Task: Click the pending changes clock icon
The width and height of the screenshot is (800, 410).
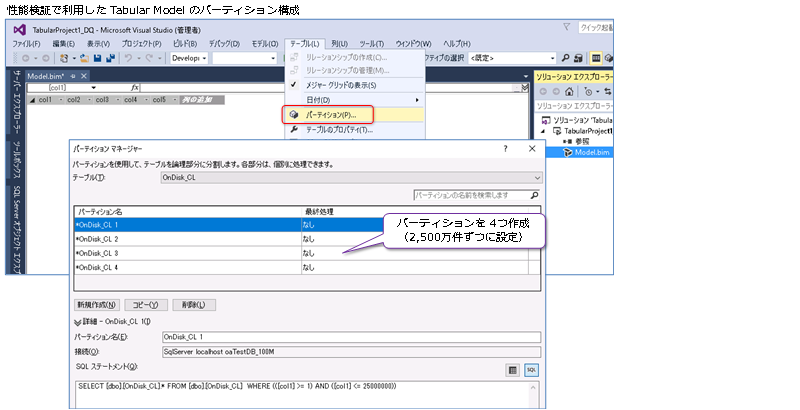Action: click(588, 92)
